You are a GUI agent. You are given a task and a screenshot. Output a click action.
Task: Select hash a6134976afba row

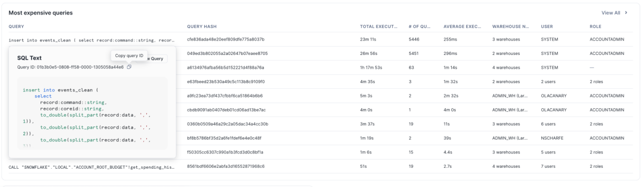click(225, 68)
